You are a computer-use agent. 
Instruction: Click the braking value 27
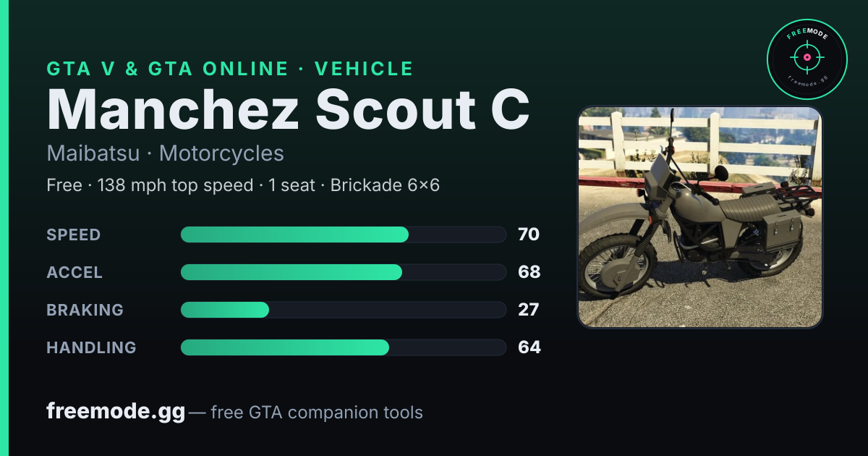pyautogui.click(x=529, y=310)
